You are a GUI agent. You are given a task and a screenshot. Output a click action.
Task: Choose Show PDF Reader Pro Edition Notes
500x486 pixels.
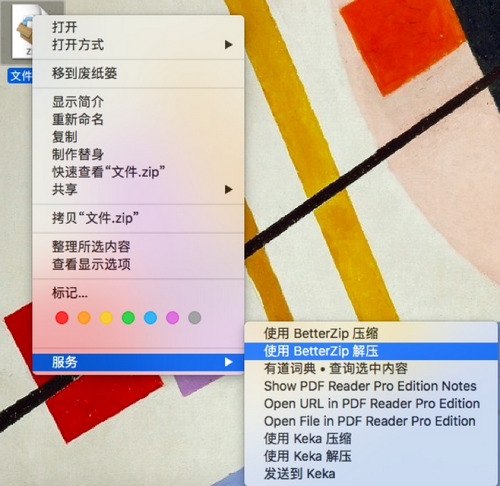[371, 386]
